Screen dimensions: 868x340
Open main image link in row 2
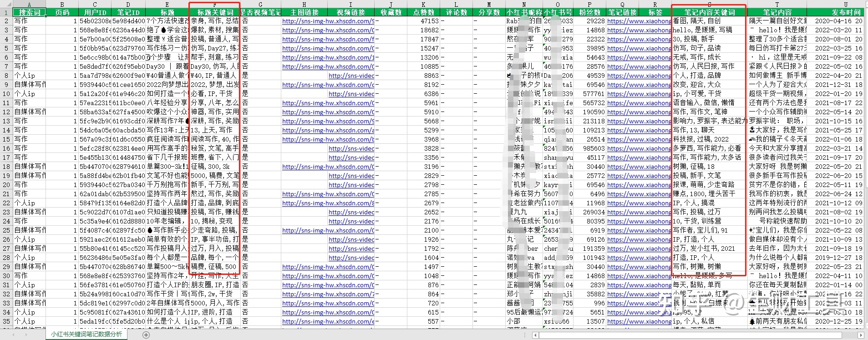point(328,21)
